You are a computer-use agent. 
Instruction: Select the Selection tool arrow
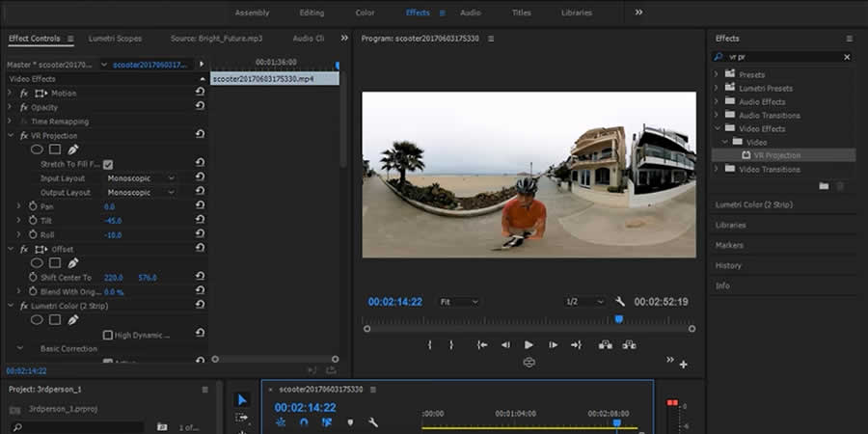(242, 399)
